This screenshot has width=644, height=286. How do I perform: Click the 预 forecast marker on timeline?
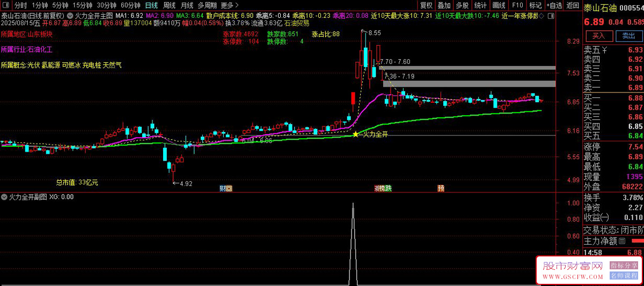point(441,188)
